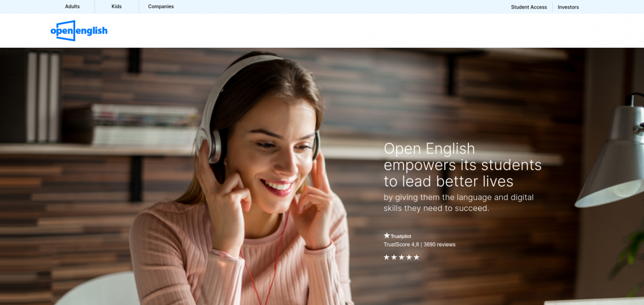Click the 'by giving them the language' subheading
Viewport: 644px width, 305px height.
pos(459,203)
